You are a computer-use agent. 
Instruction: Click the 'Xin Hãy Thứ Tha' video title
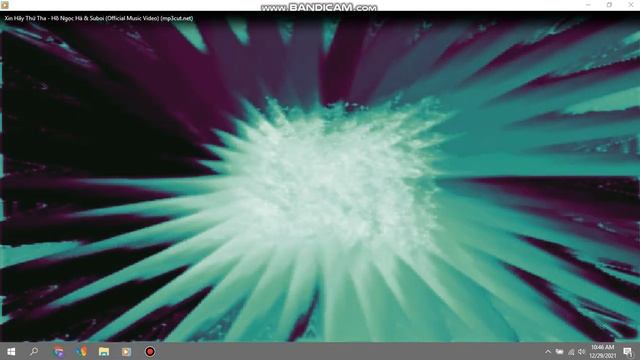pos(99,18)
